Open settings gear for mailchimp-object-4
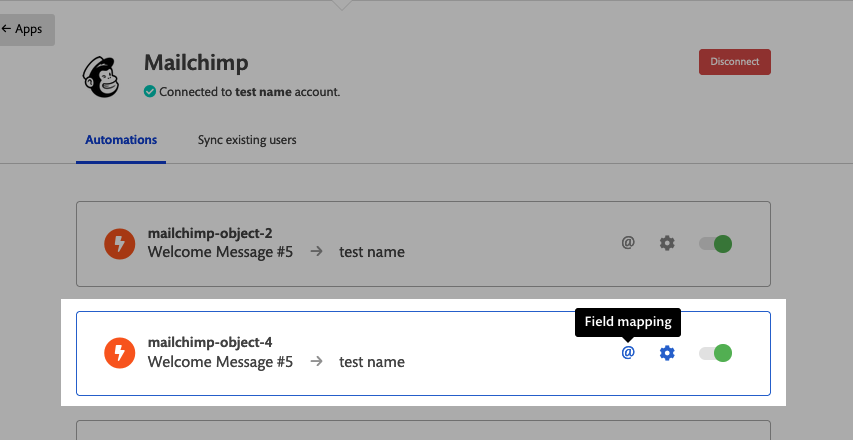853x440 pixels. coord(667,353)
